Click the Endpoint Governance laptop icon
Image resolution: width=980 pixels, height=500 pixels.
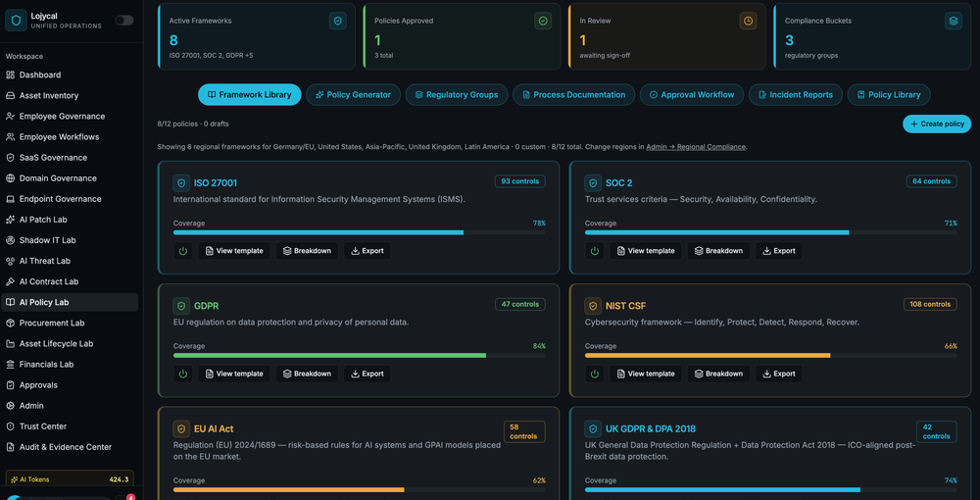coord(10,199)
